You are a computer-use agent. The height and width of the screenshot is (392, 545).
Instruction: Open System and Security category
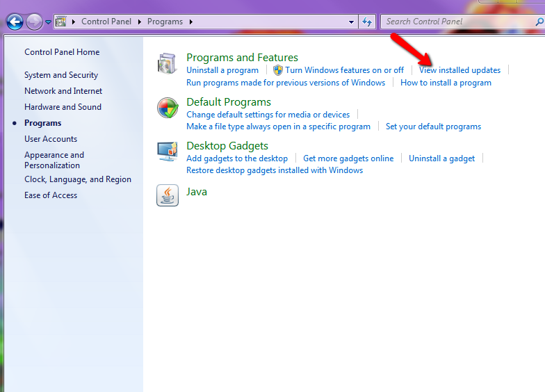click(x=61, y=75)
